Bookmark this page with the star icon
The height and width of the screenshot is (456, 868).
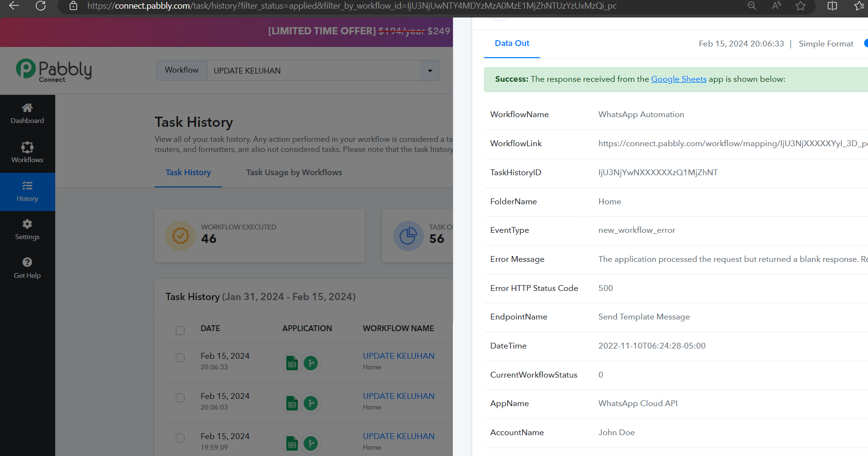[801, 6]
